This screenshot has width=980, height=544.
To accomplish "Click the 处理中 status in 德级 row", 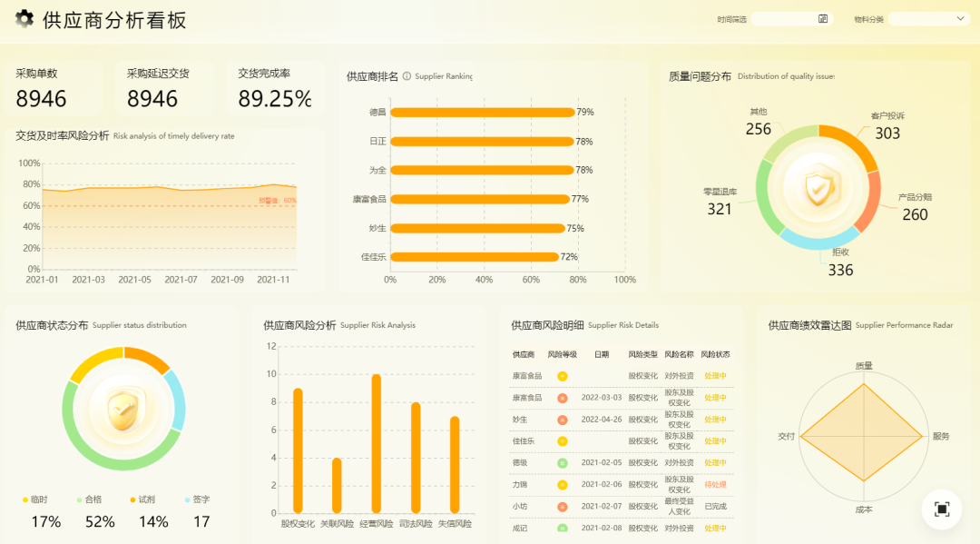I will click(x=715, y=462).
